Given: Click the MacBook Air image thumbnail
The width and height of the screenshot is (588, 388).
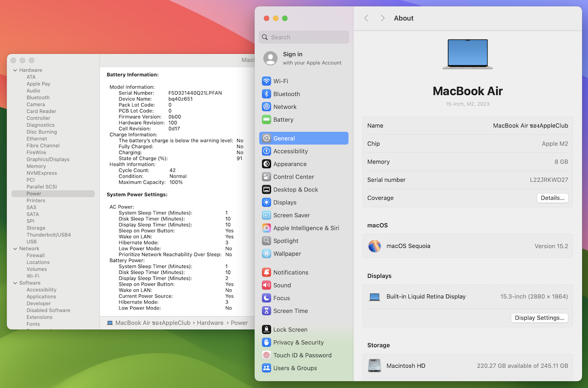Looking at the screenshot, I should point(468,54).
